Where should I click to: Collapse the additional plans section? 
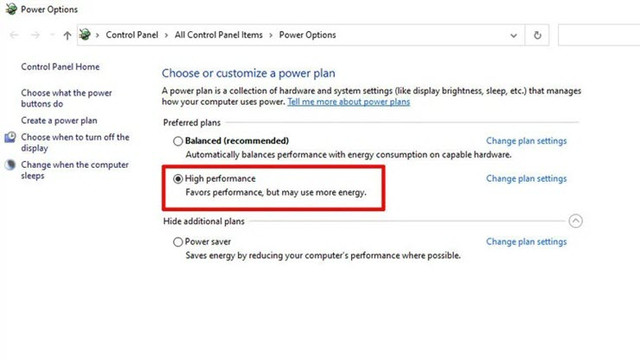click(x=576, y=221)
